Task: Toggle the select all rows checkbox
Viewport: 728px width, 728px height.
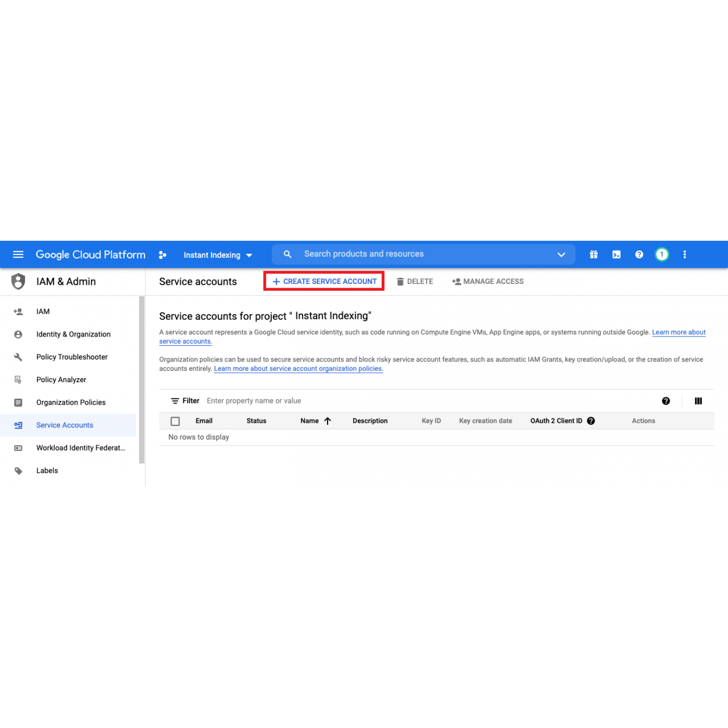Action: point(175,421)
